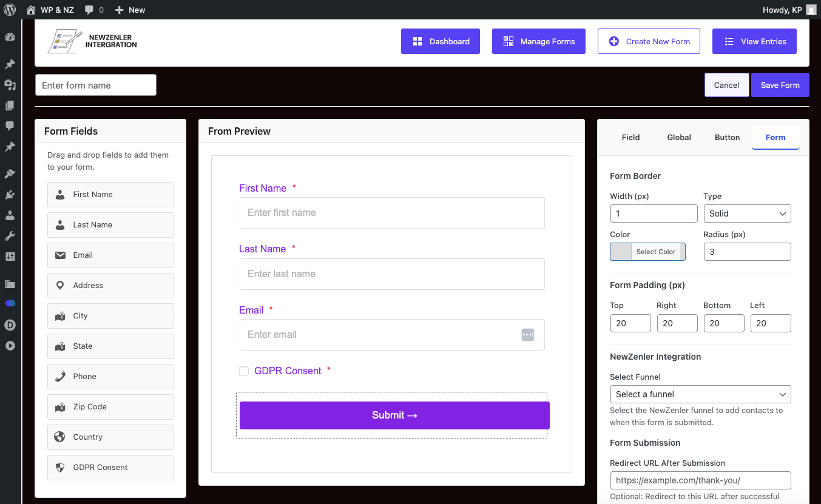Screen dimensions: 821x504
Task: Click the dashboard gauge icon in sidebar
Action: (x=10, y=37)
